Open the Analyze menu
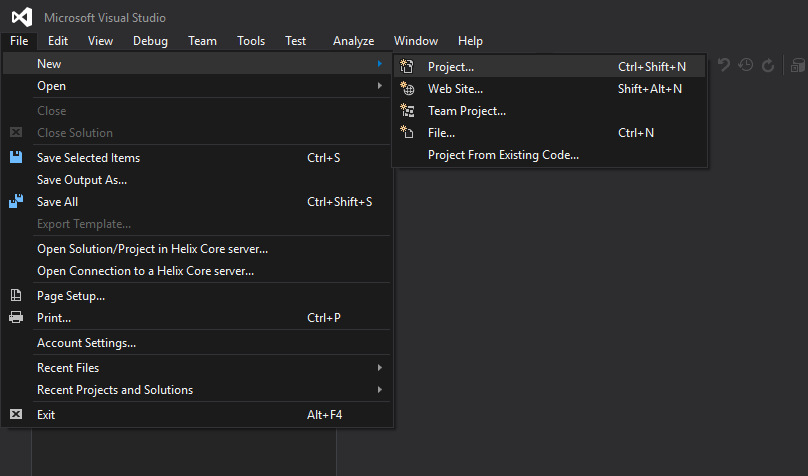 tap(354, 41)
